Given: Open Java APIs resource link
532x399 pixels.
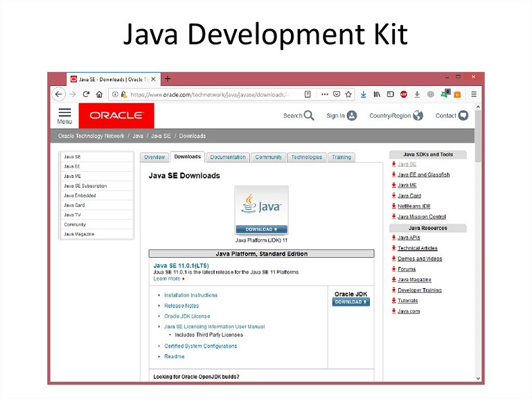Looking at the screenshot, I should pos(409,238).
